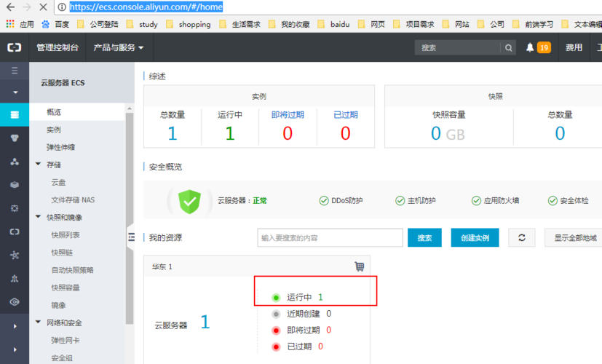Click the blue 搜索 button

[x=424, y=237]
